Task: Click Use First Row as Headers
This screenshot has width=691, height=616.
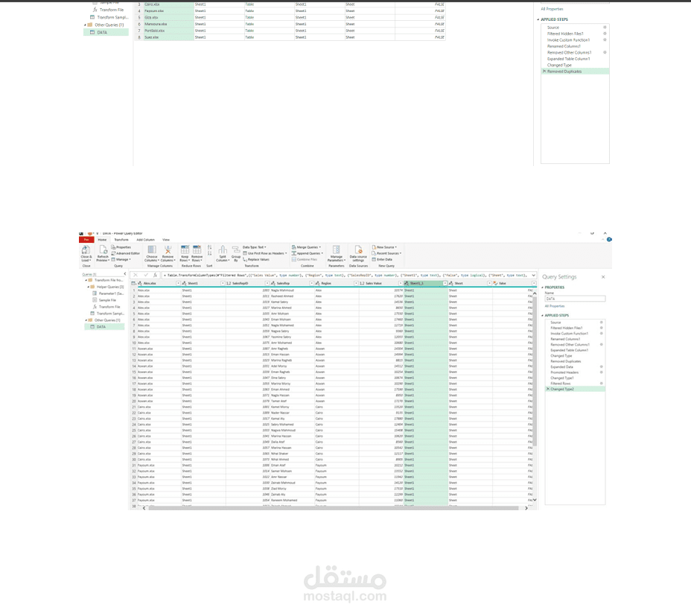Action: [x=265, y=253]
